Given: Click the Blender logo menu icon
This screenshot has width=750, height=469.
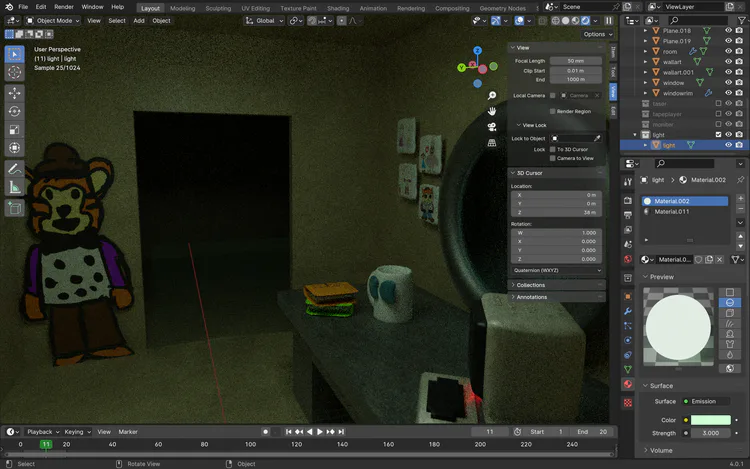Looking at the screenshot, I should click(9, 7).
